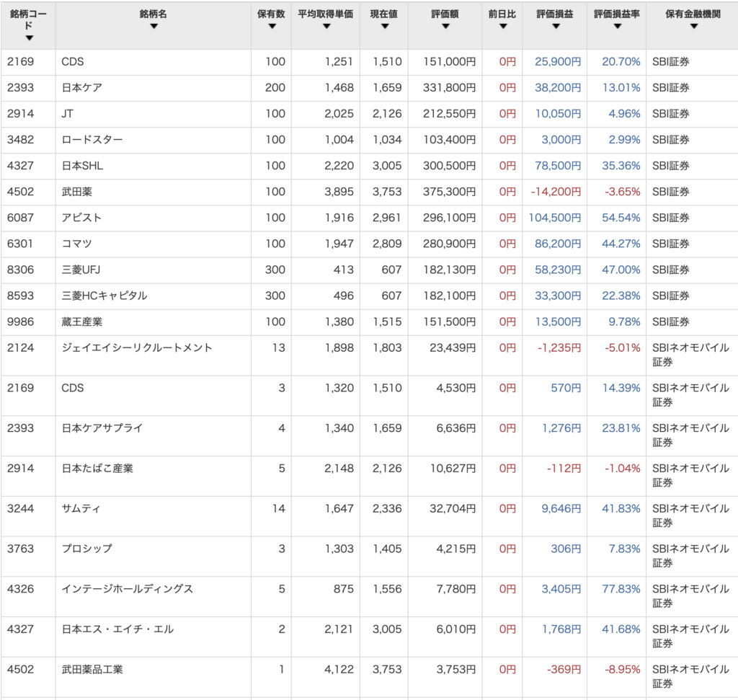The width and height of the screenshot is (738, 700).
Task: Click the 日本たばこ産業 stock name
Action: pyautogui.click(x=97, y=469)
